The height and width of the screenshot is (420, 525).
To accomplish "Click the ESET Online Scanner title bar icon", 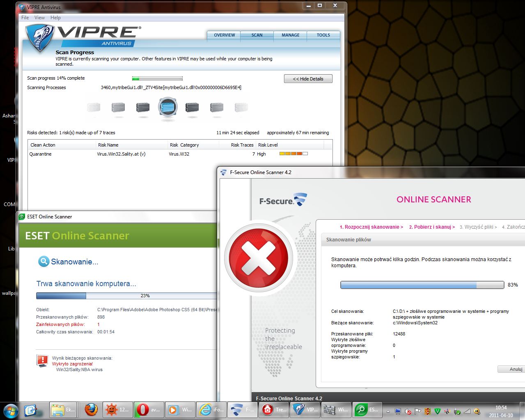I will point(22,216).
